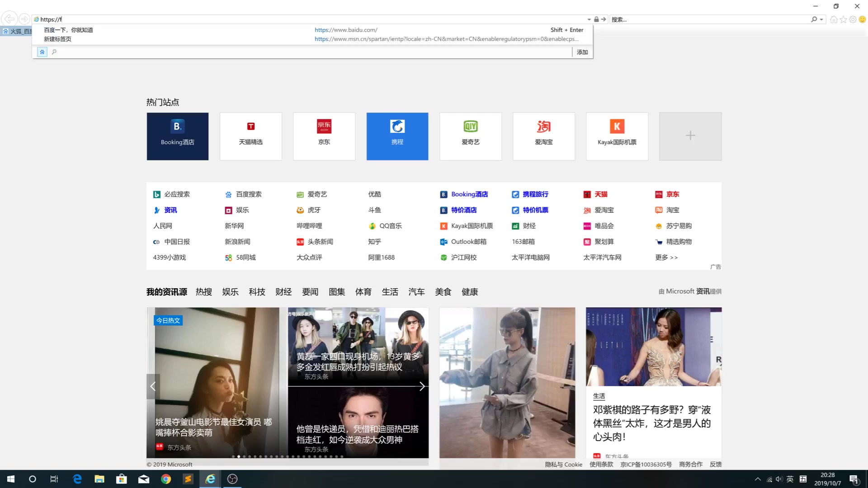
Task: Go to next slide in news carousel
Action: (422, 386)
